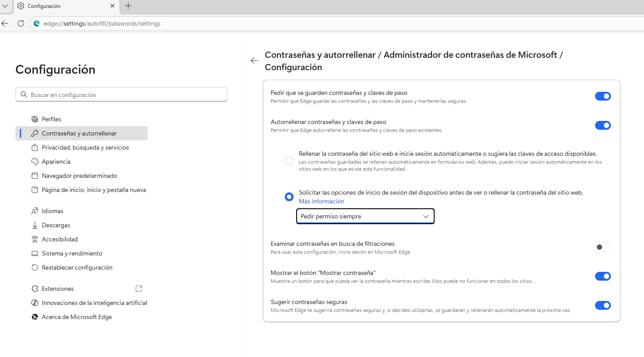
Task: Click the Configuración sidebar heading text
Action: pyautogui.click(x=55, y=70)
